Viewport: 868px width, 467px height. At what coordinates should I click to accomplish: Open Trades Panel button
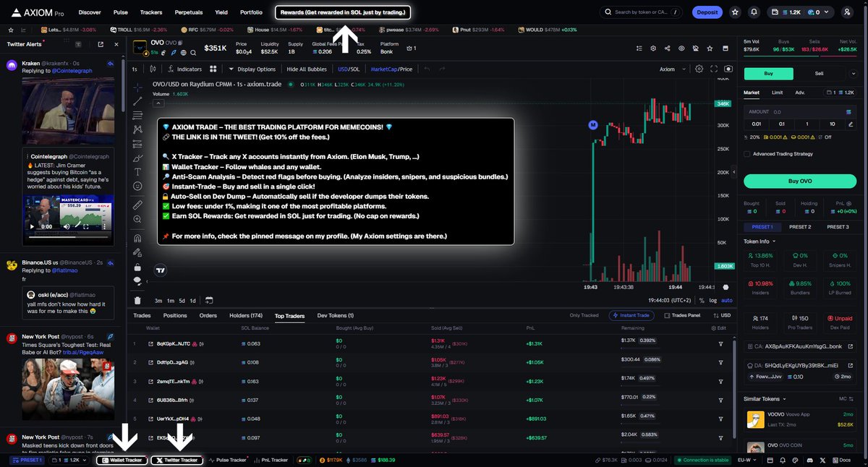point(683,315)
